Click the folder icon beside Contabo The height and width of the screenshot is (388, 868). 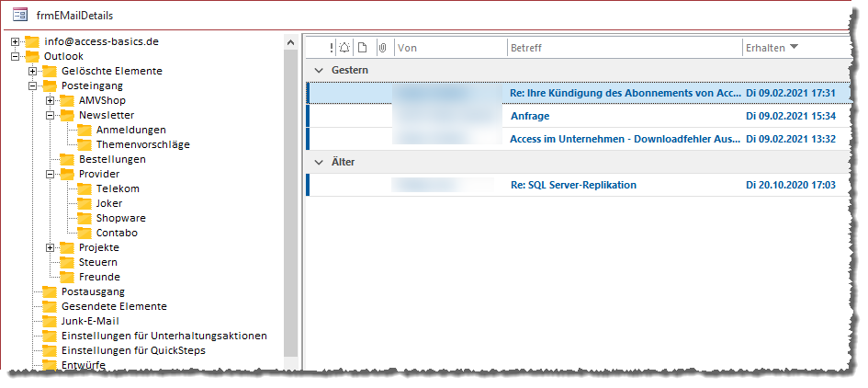tap(85, 233)
